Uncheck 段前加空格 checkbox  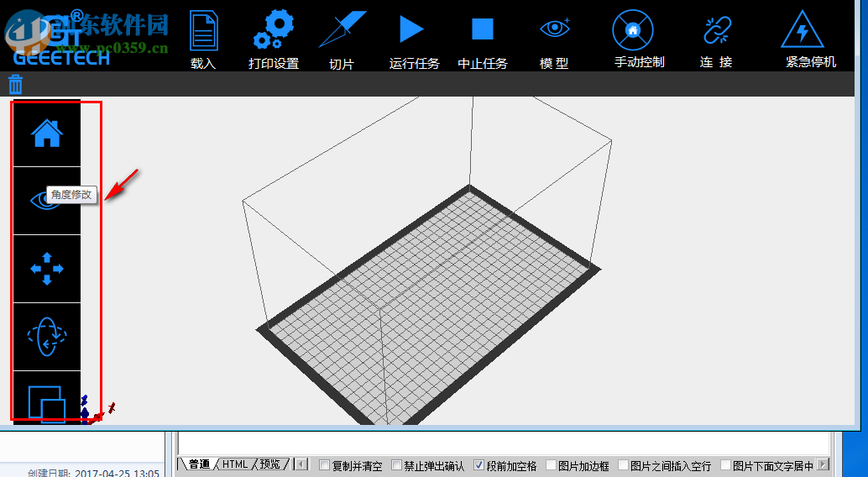tap(479, 465)
